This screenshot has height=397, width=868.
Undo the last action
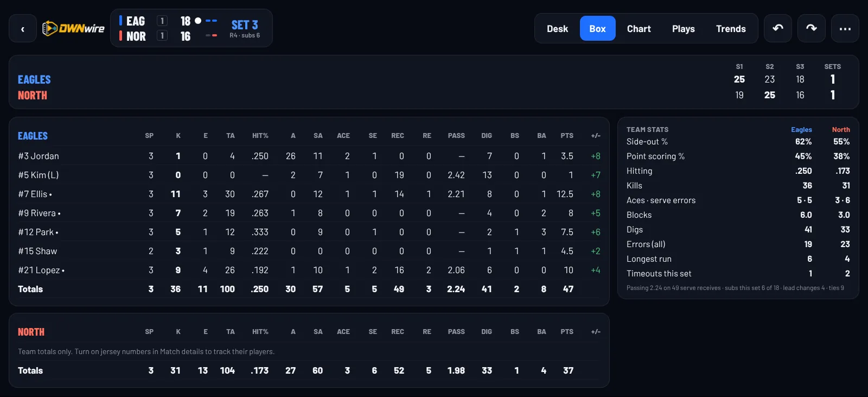(778, 29)
